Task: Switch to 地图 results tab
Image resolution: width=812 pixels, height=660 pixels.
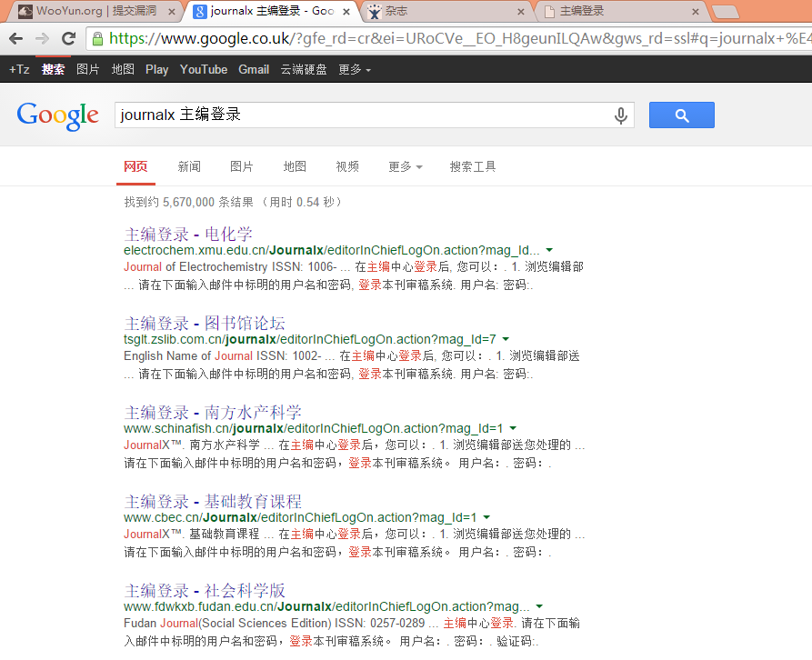Action: [x=295, y=166]
